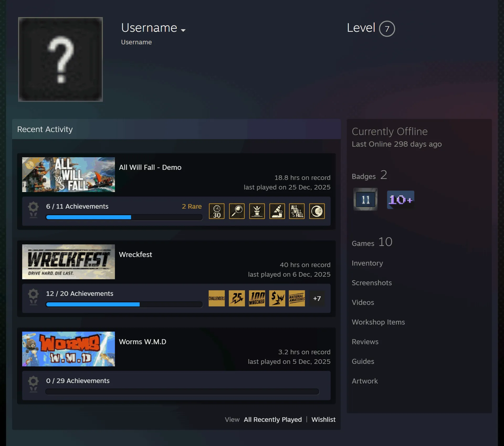Open the Games count link

pyautogui.click(x=372, y=242)
